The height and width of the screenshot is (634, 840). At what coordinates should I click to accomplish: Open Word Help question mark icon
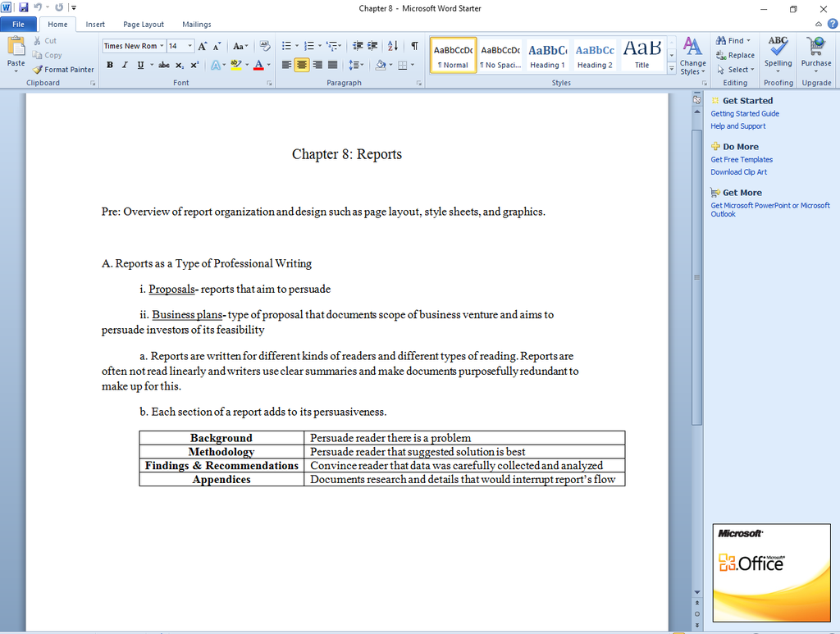tap(833, 24)
